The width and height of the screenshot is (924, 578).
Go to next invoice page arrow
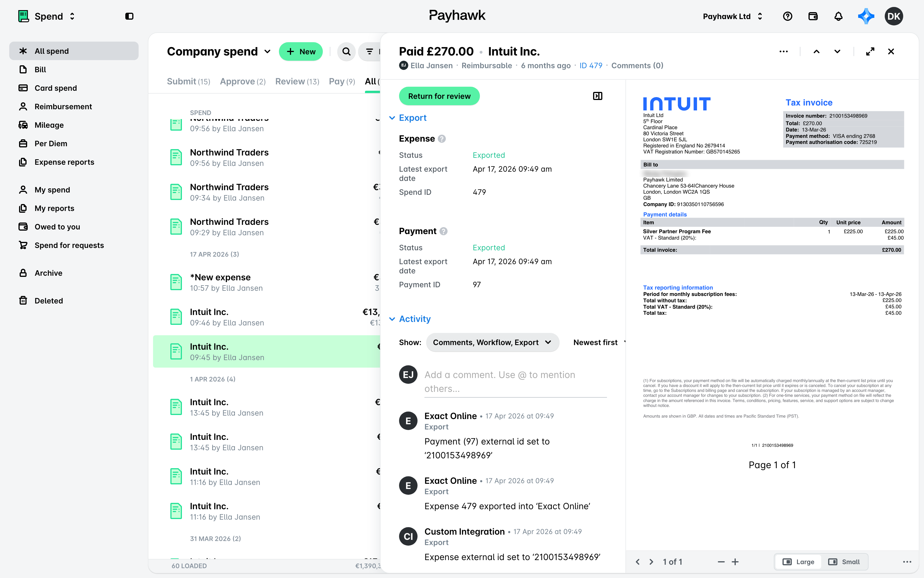click(651, 562)
